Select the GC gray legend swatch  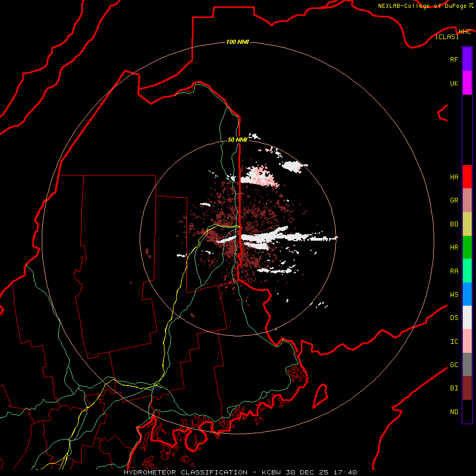[467, 364]
